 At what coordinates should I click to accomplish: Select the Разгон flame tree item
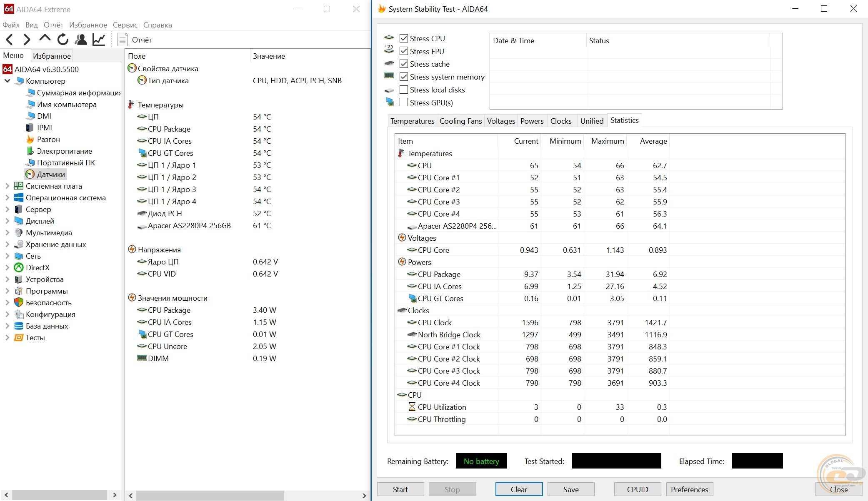tap(48, 139)
